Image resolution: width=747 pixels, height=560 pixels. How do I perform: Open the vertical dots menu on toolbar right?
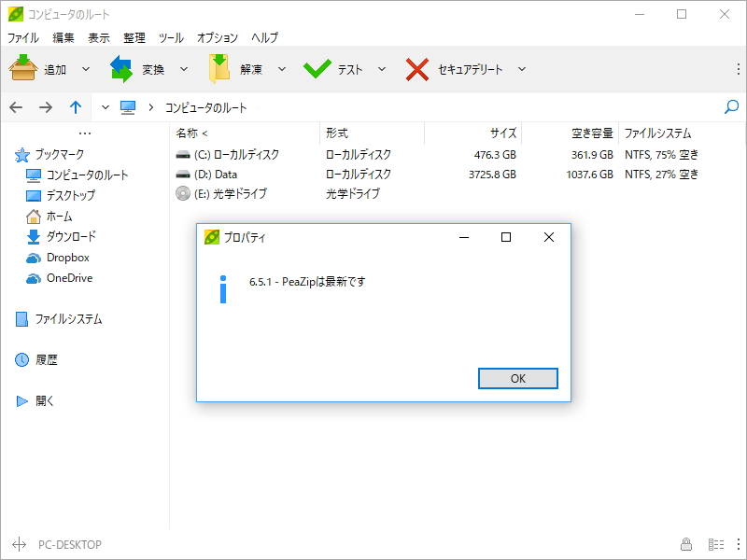point(737,67)
